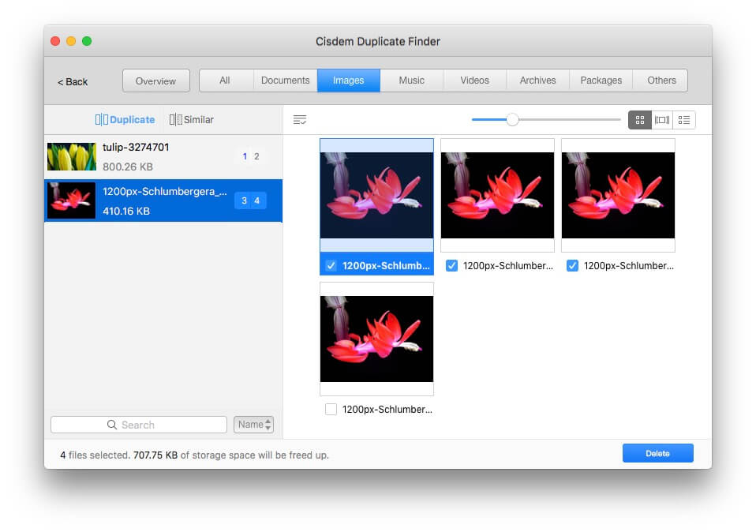This screenshot has height=532, width=756.
Task: Uncheck the second image's checkbox in top row
Action: (451, 266)
